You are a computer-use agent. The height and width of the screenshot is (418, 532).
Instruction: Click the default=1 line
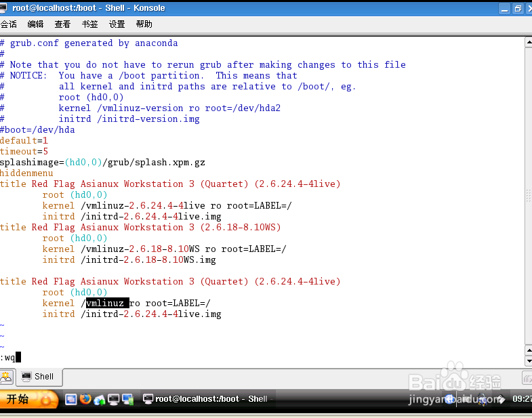(24, 140)
